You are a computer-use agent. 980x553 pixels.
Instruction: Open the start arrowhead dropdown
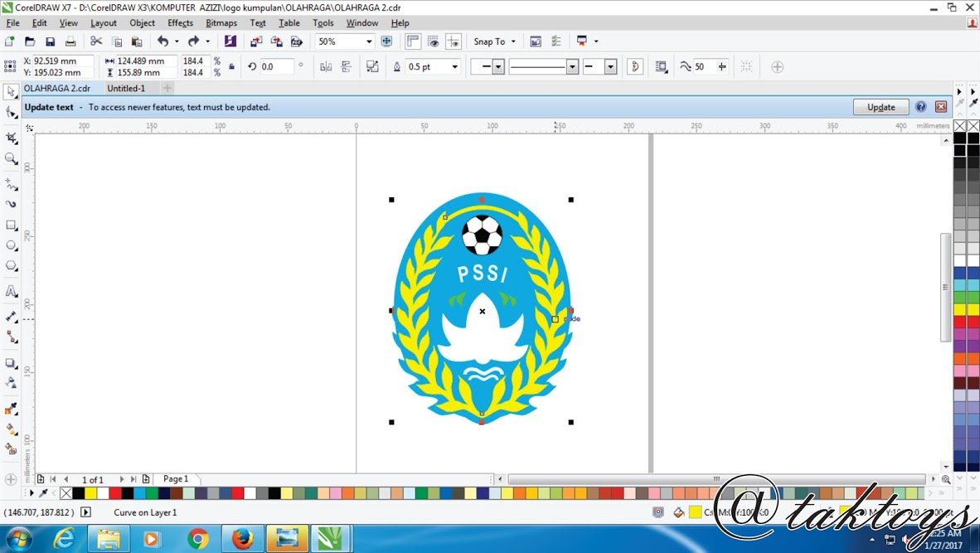point(498,67)
